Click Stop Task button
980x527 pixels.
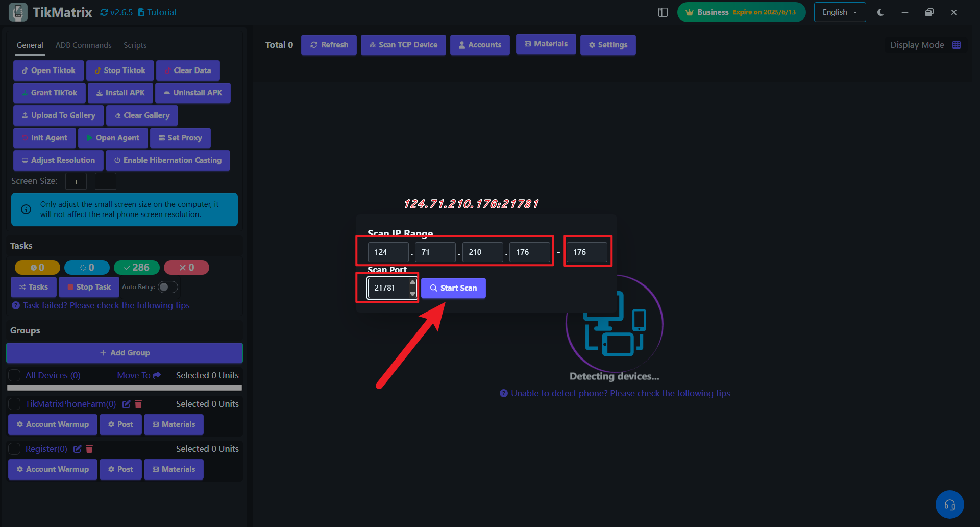click(89, 287)
